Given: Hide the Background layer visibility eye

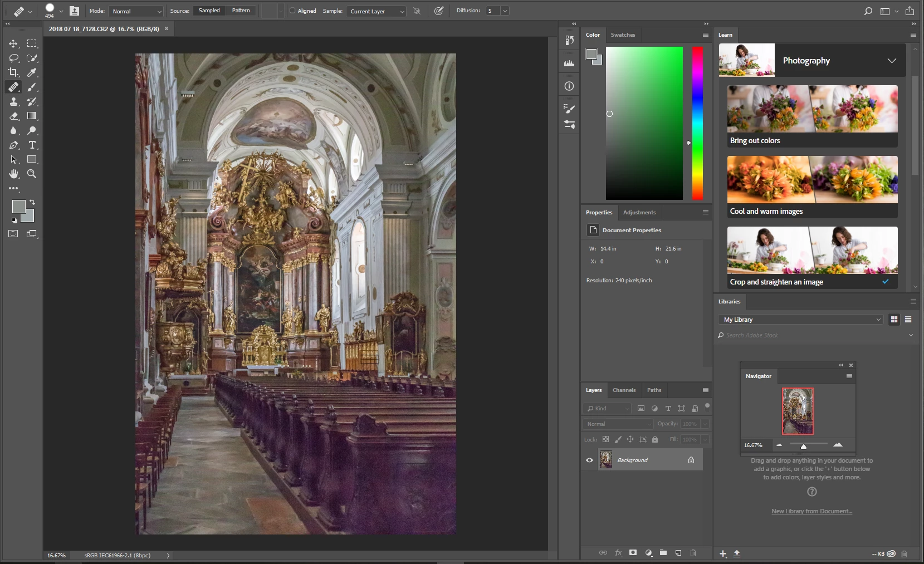Looking at the screenshot, I should click(589, 460).
